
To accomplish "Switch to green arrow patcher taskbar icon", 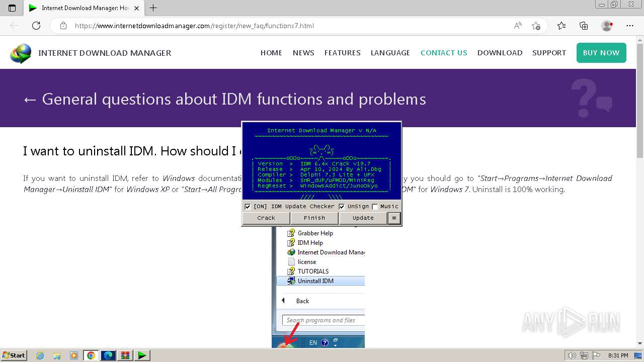I will click(x=142, y=355).
